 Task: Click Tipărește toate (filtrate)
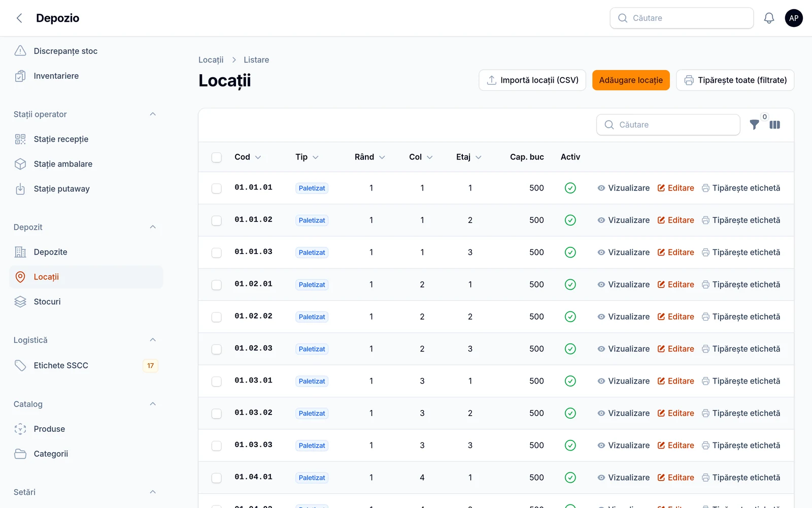[735, 80]
